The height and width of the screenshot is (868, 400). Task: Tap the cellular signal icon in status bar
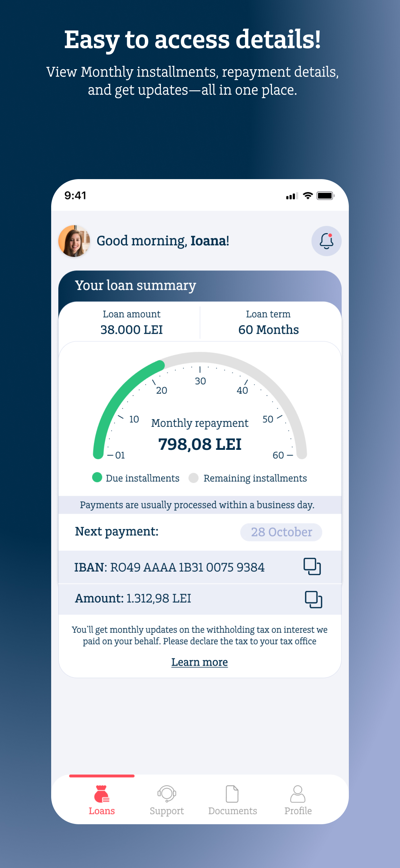292,196
